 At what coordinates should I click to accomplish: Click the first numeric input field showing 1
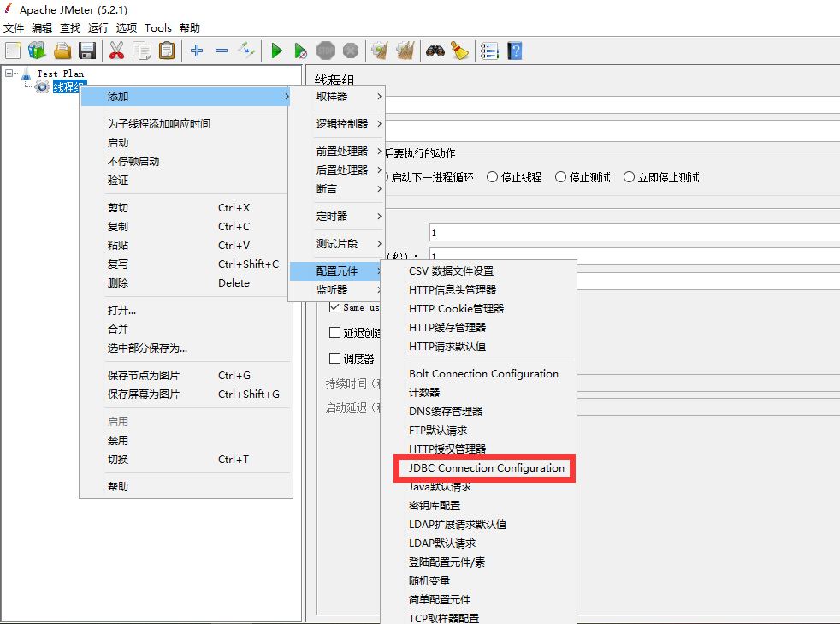633,233
